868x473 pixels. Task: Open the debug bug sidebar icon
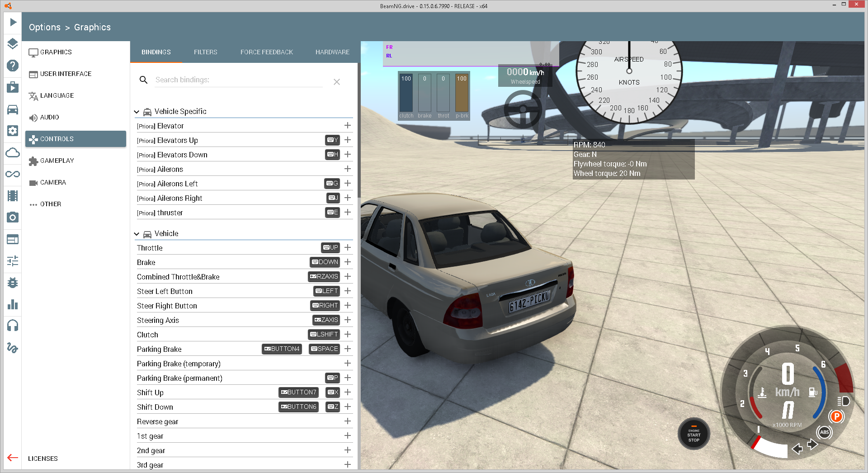(x=13, y=283)
